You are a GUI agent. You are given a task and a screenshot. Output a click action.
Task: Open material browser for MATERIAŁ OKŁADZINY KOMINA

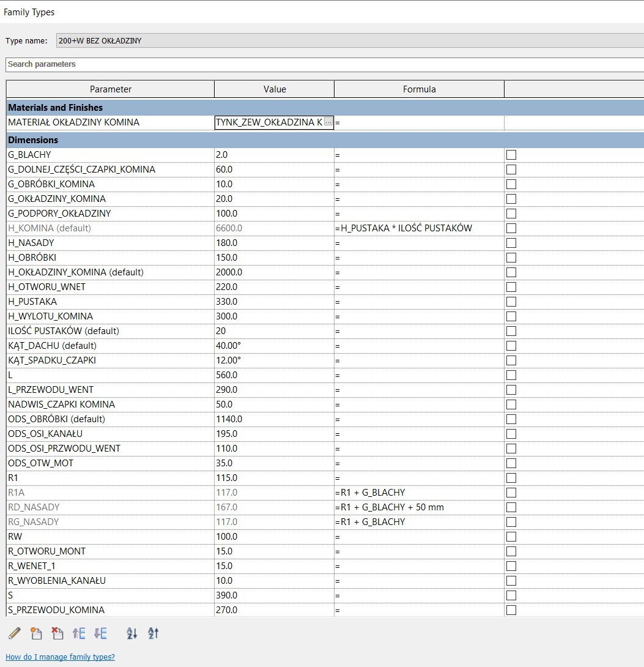pyautogui.click(x=328, y=122)
